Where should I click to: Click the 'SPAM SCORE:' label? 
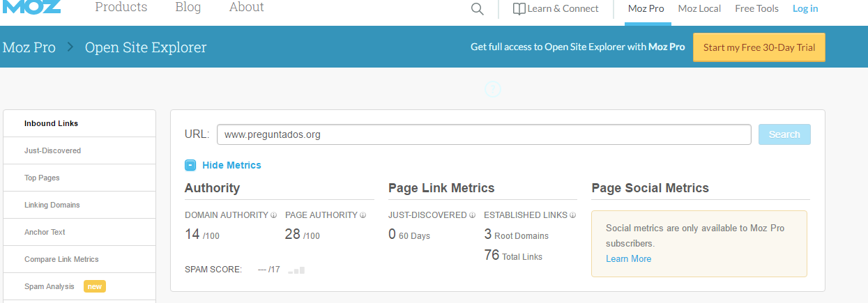tap(213, 270)
